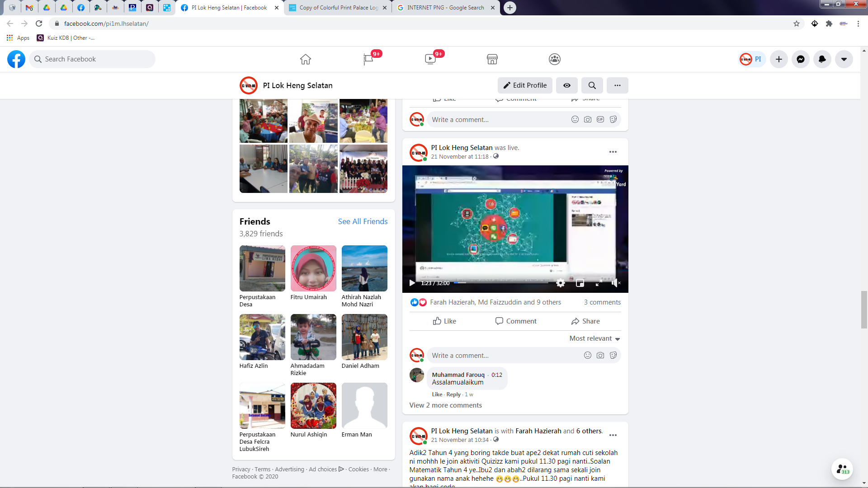Viewport: 868px width, 488px height.
Task: Click the profile search magnifier icon
Action: 592,85
